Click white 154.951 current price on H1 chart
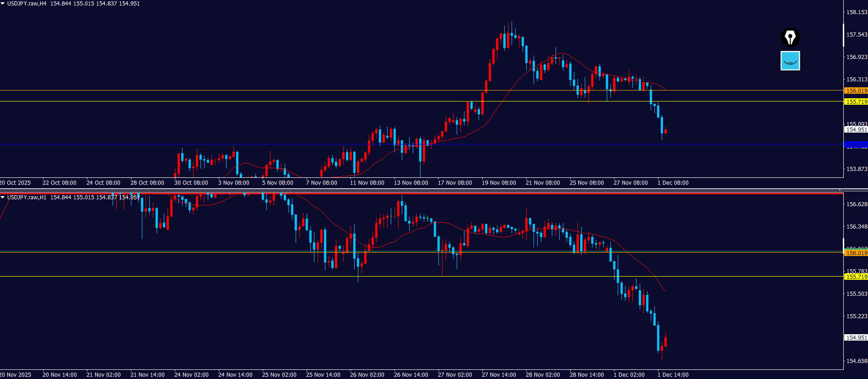868x379 pixels. point(856,338)
